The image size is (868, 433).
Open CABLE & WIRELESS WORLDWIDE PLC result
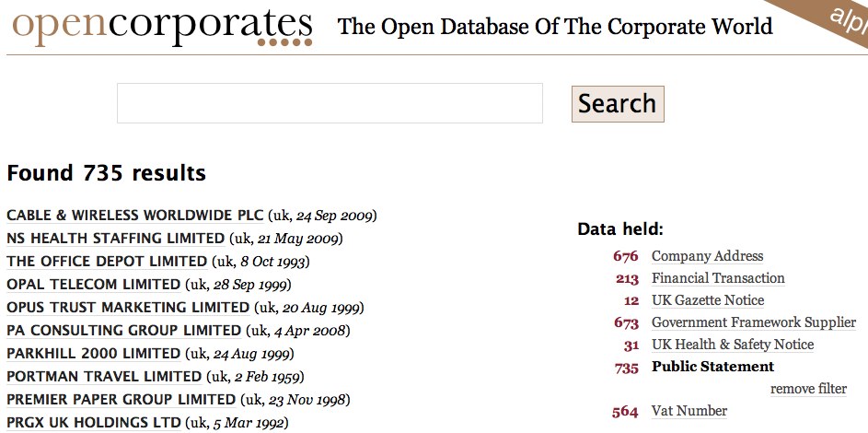pos(134,216)
